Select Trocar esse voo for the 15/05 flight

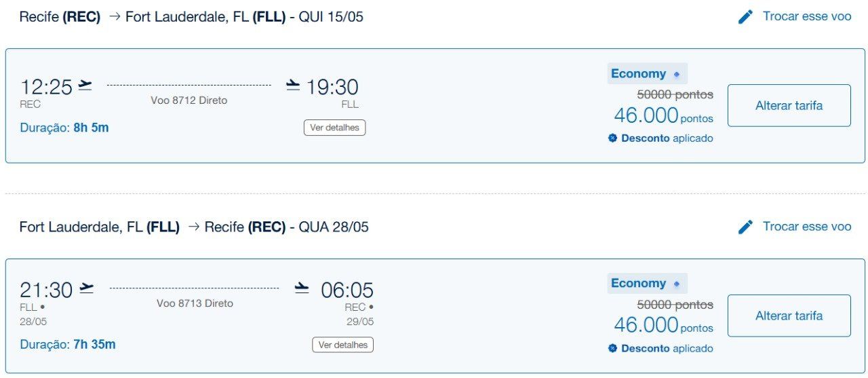[806, 16]
